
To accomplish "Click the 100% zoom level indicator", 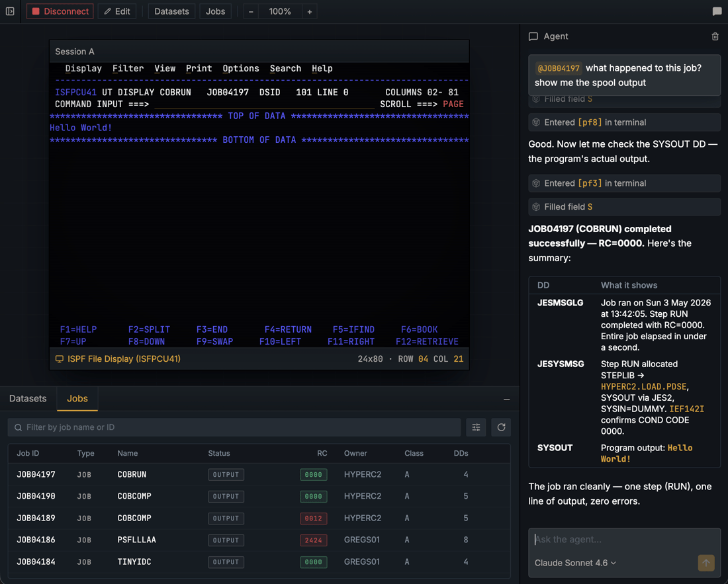I will pos(280,11).
